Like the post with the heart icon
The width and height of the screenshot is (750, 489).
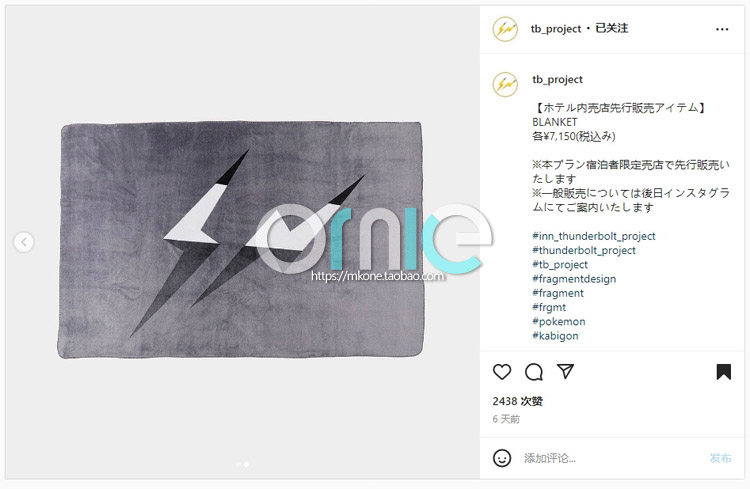pos(502,372)
